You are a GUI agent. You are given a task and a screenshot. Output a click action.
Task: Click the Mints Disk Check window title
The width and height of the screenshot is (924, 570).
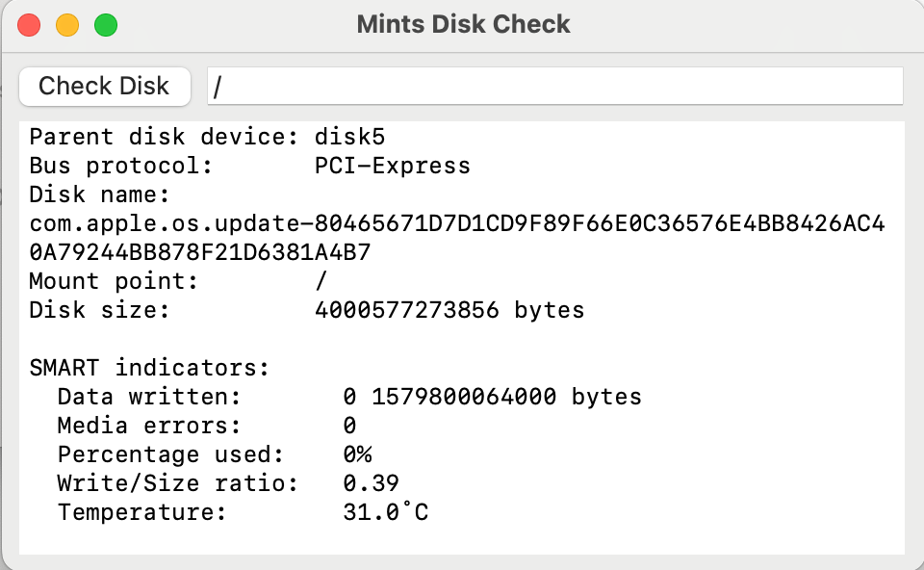pyautogui.click(x=463, y=24)
